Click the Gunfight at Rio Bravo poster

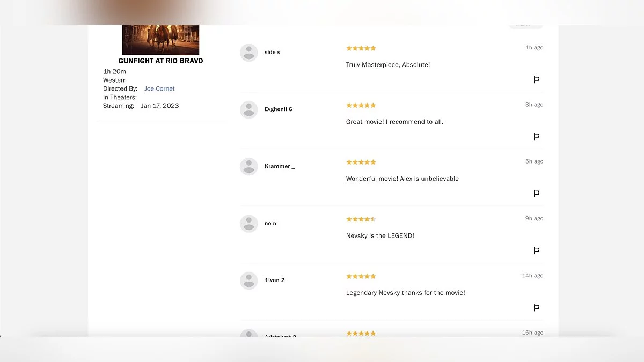point(160,40)
